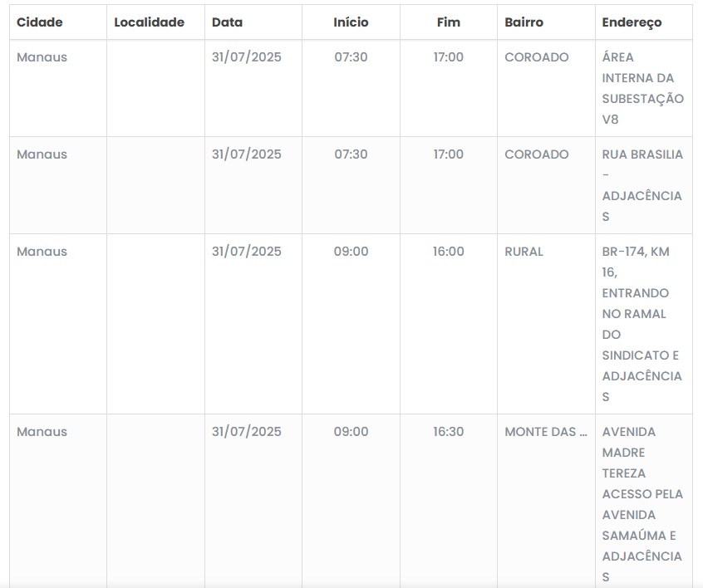Click the truncated MONTE DAS bairro cell
The image size is (703, 588).
(545, 432)
